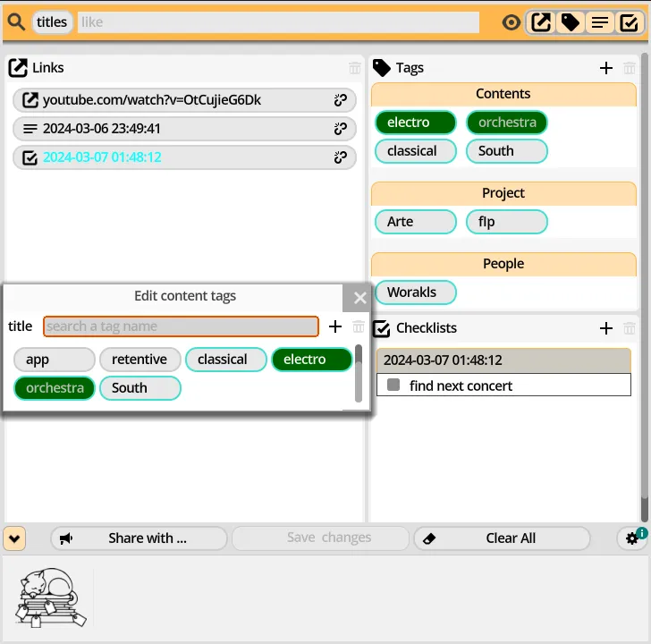Screen dimensions: 651x644
Task: Click the trash icon in Tags panel
Action: point(629,68)
